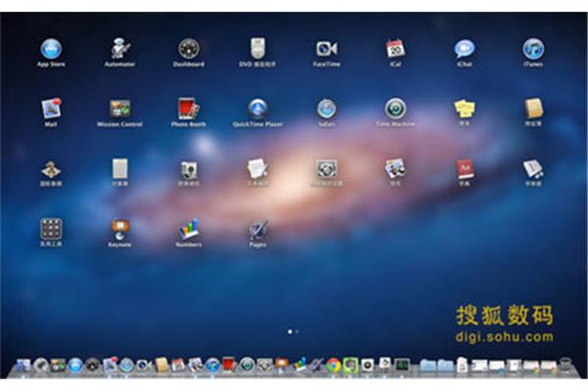The height and width of the screenshot is (392, 588).
Task: Open Time Machine in the Launchpad grid
Action: pyautogui.click(x=395, y=109)
